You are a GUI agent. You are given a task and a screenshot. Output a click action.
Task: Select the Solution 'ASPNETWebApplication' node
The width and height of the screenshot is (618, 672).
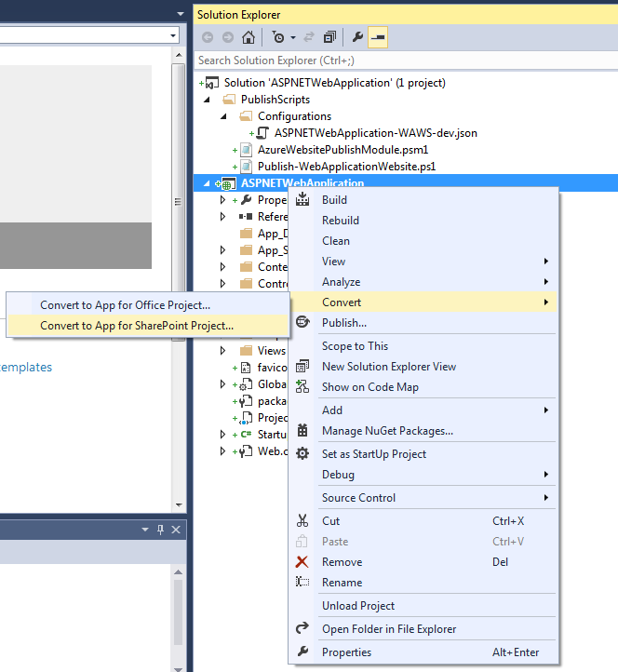(335, 83)
